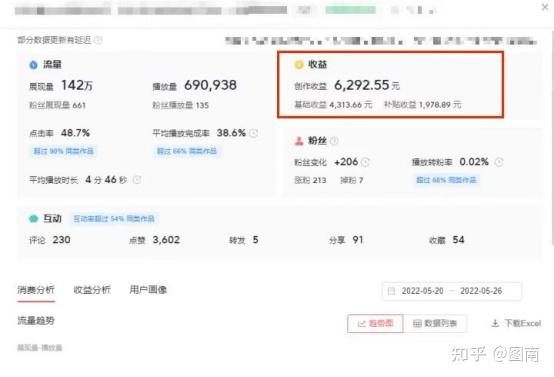Click the calendar icon in date range
The image size is (554, 377).
click(x=391, y=291)
